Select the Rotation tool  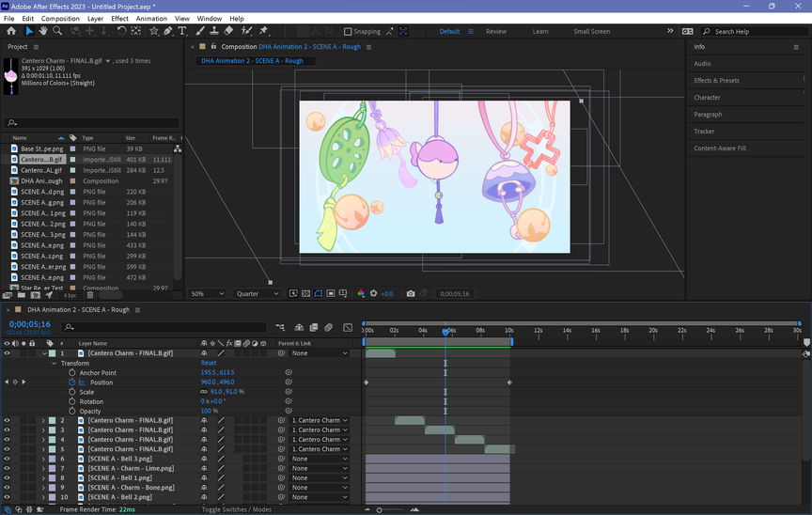point(121,31)
